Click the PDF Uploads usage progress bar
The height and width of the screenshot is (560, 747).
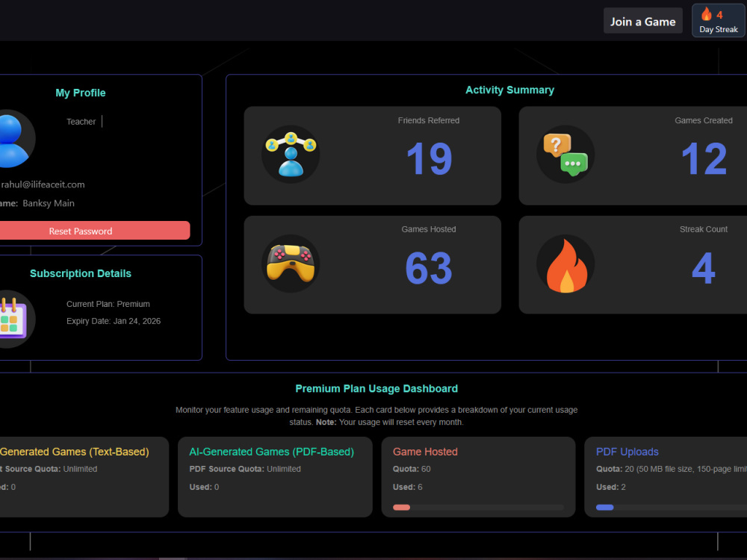coord(672,507)
